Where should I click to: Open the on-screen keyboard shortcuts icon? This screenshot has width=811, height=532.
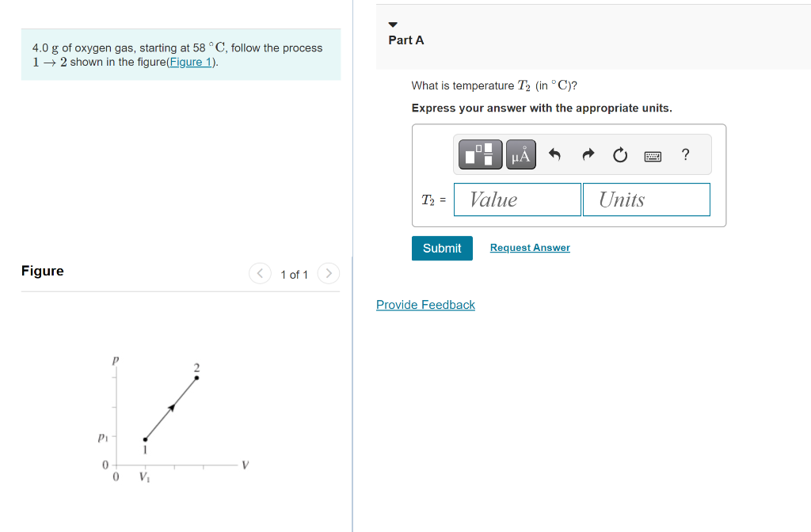pyautogui.click(x=653, y=154)
